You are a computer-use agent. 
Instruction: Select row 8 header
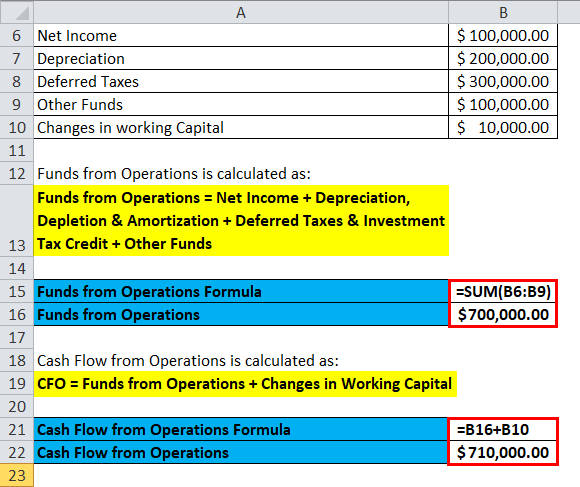pyautogui.click(x=17, y=81)
